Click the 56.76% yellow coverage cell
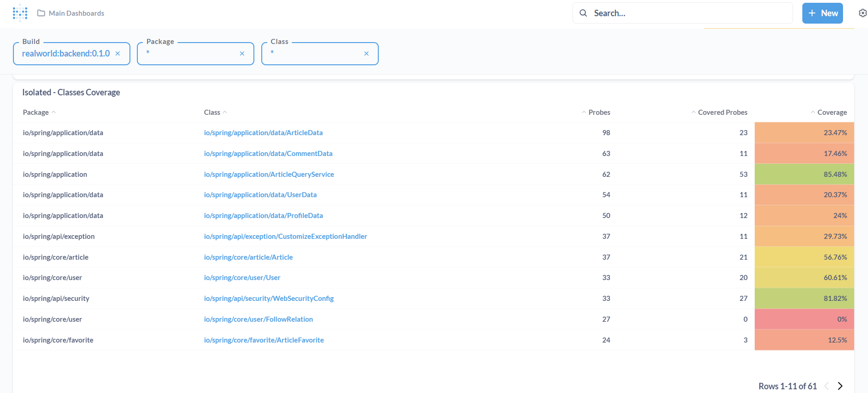Screen dimensions: 868x393 click(x=804, y=257)
